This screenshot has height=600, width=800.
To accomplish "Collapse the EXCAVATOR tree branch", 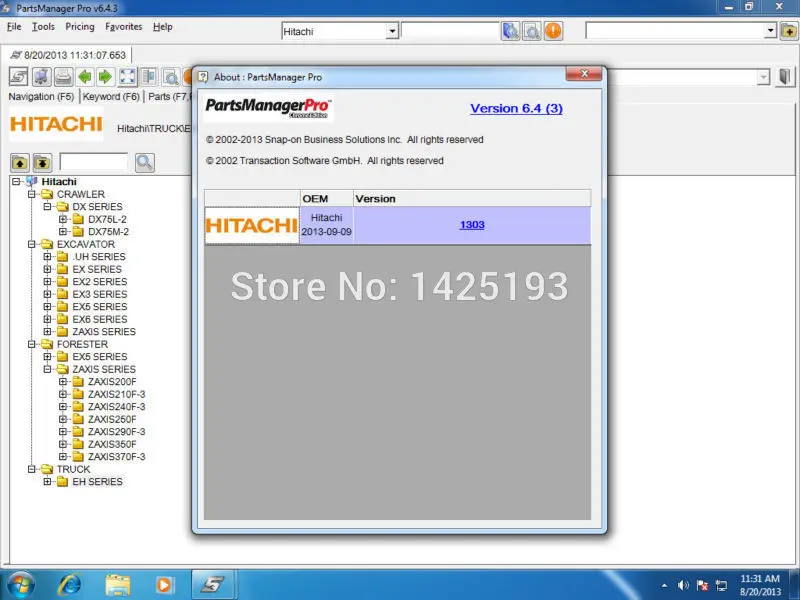I will click(31, 244).
